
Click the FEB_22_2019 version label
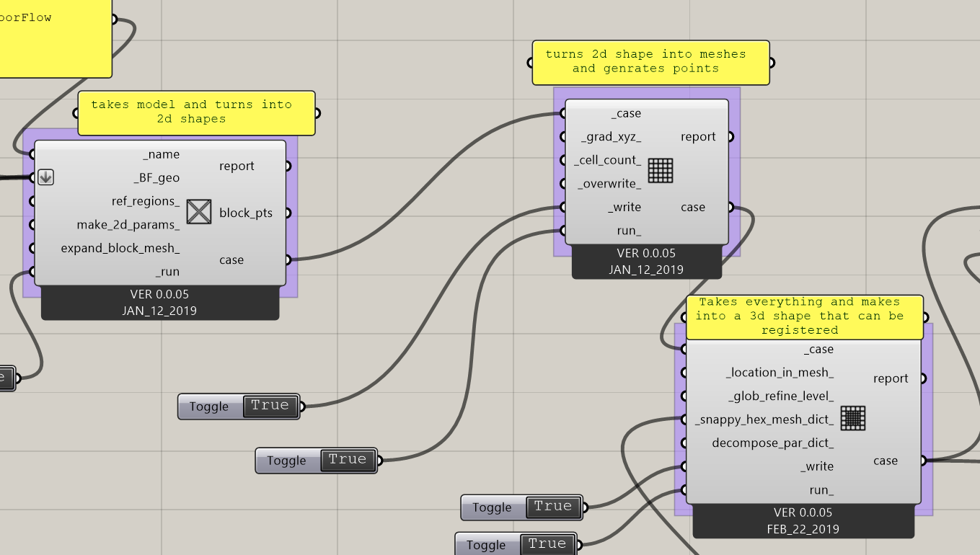[x=803, y=528]
